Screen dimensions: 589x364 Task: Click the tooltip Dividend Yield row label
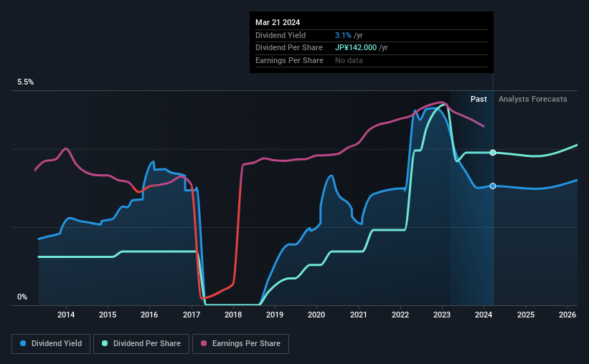[281, 35]
